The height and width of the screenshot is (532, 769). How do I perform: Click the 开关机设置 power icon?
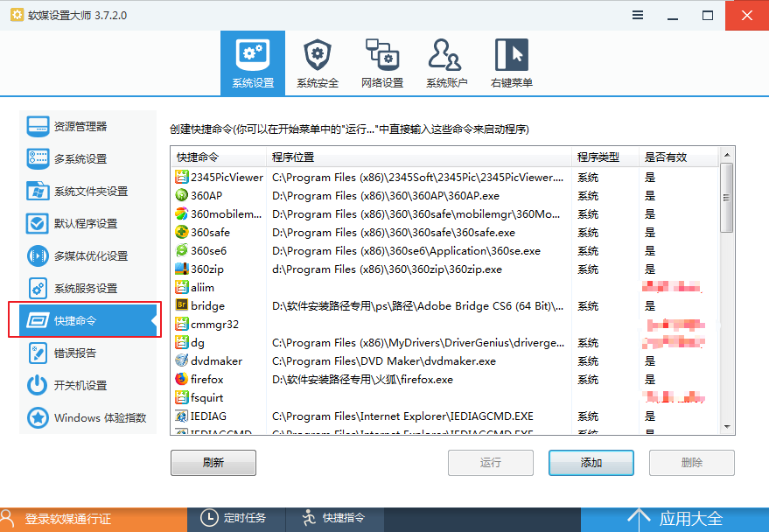pos(38,385)
